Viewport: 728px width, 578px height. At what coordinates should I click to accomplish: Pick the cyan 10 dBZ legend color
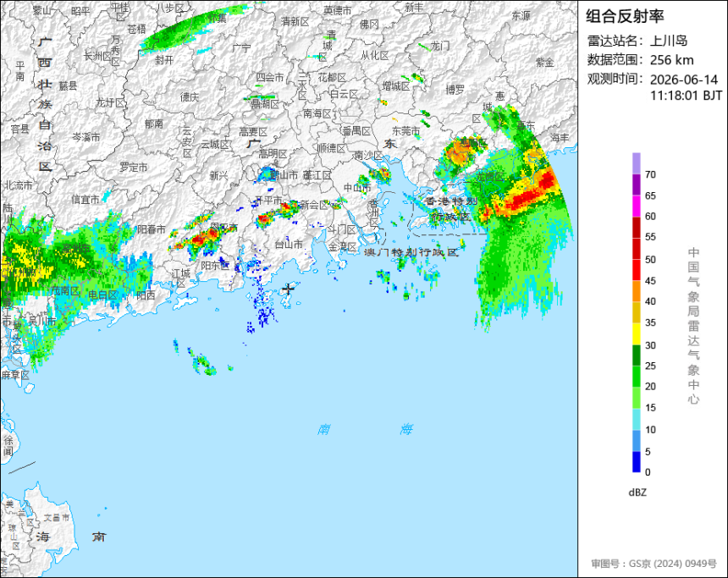point(636,419)
